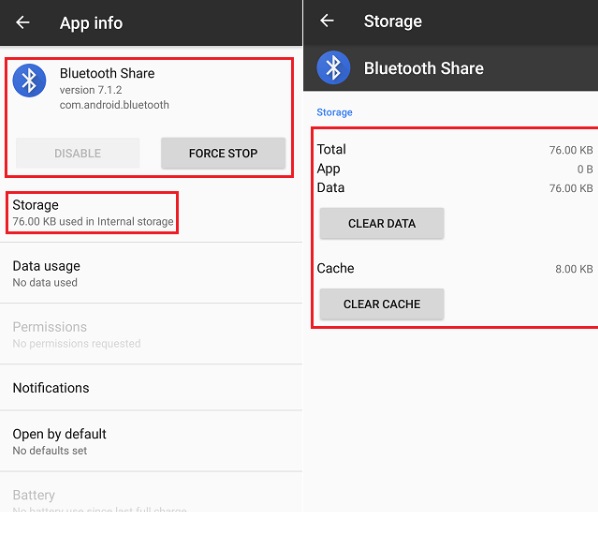Screen dimensions: 598x546
Task: Click the App size value '0 B'
Action: [x=585, y=169]
